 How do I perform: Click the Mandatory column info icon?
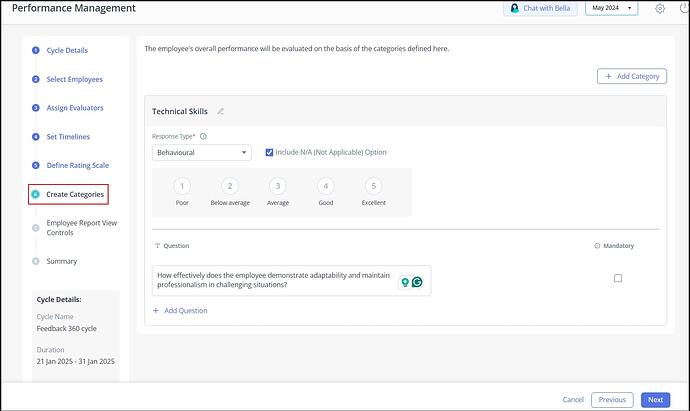click(x=597, y=245)
